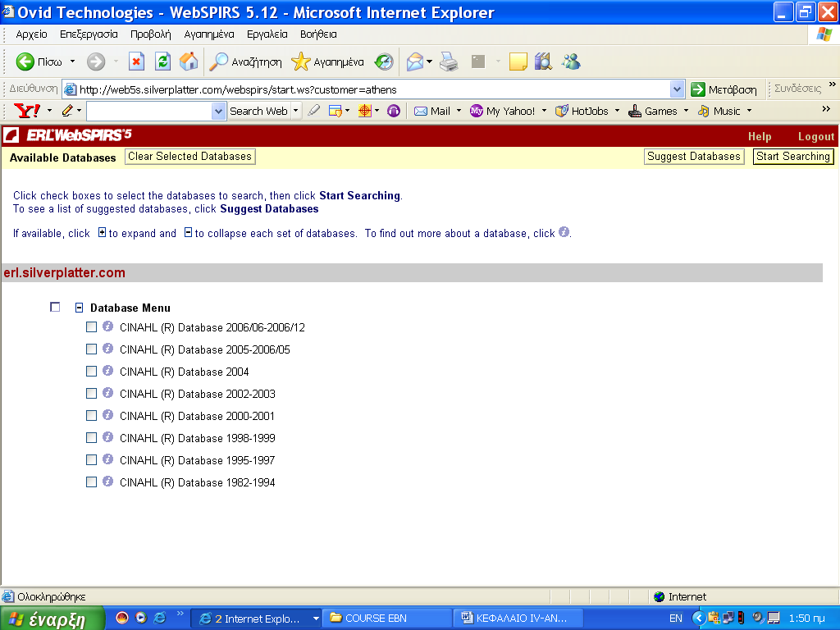
Task: Click the Research books icon in toolbar
Action: [543, 62]
